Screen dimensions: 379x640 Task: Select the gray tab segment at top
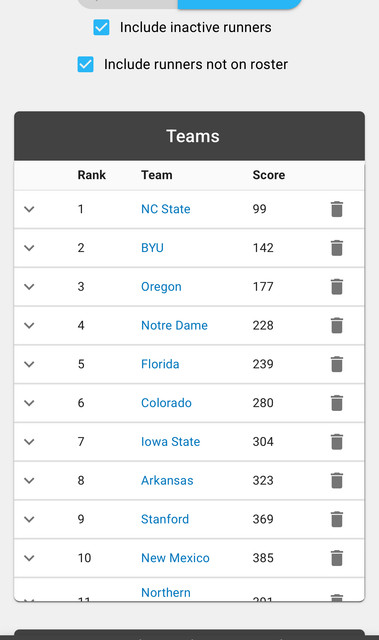coord(127,4)
